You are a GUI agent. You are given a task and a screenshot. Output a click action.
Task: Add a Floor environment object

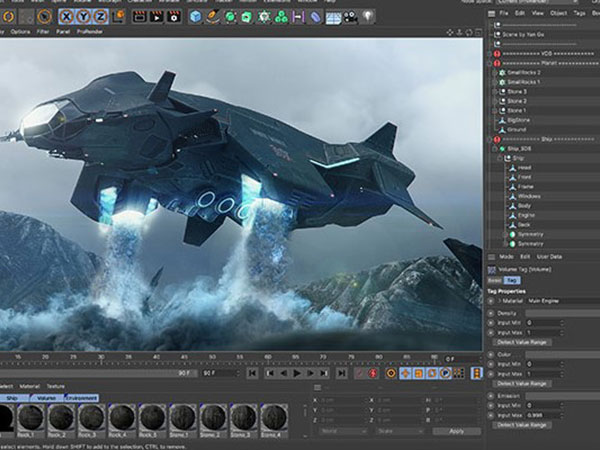(333, 17)
